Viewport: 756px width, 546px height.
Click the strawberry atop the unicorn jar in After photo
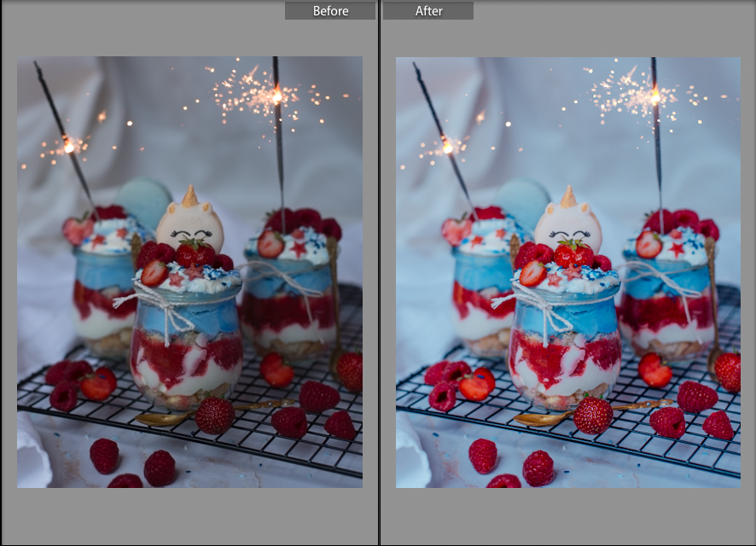pos(572,253)
